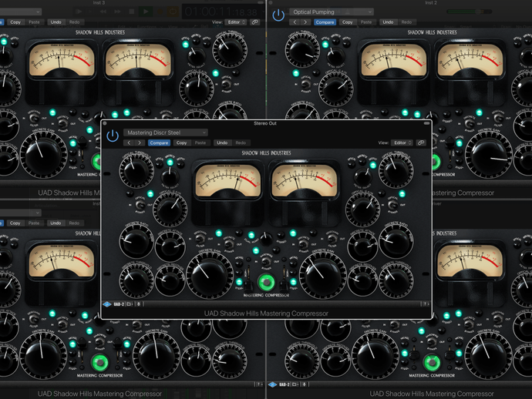Go to previous preset in Optical Pumping window
Image resolution: width=532 pixels, height=399 pixels.
pos(295,22)
